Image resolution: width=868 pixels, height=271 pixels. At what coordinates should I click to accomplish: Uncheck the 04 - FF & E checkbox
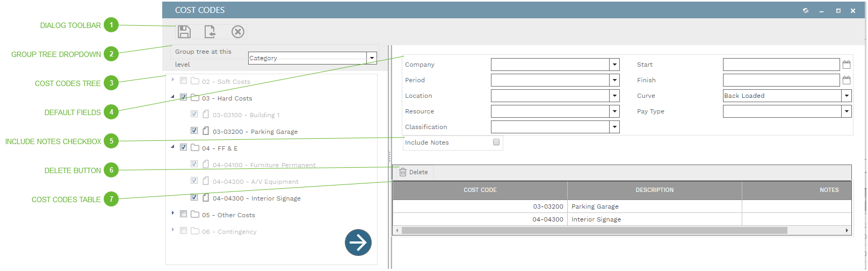point(183,147)
